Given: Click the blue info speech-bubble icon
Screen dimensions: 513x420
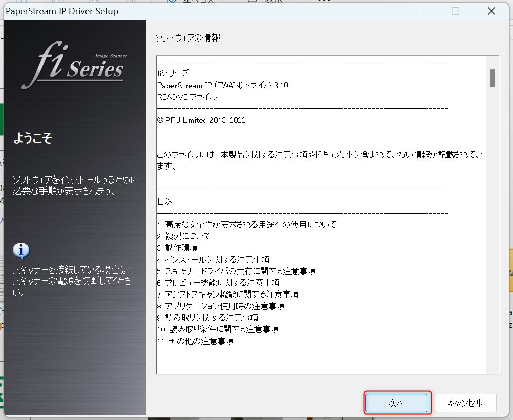Looking at the screenshot, I should coord(21,251).
